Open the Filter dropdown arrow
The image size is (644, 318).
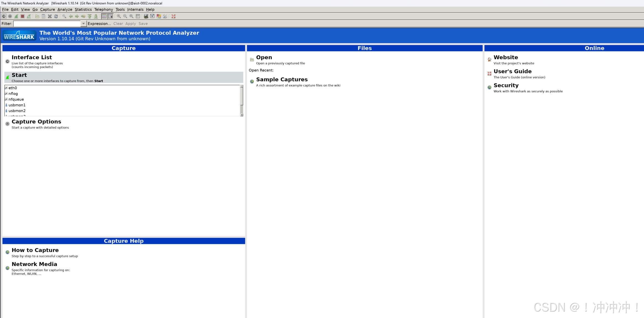pos(83,24)
